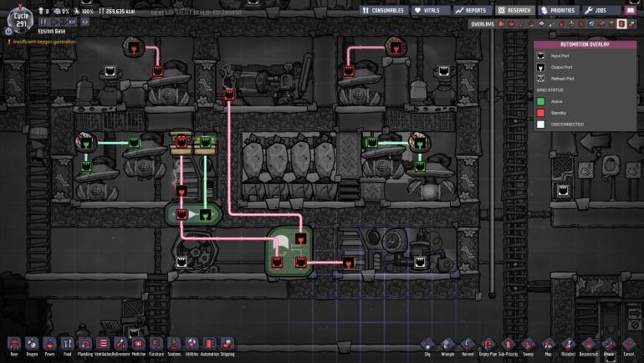Expand the Vitals panel
The width and height of the screenshot is (644, 363).
[431, 11]
